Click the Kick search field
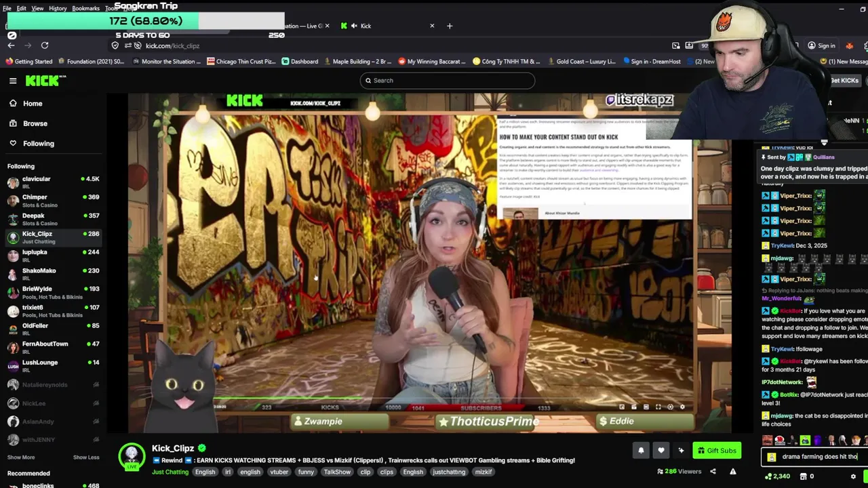The height and width of the screenshot is (488, 868). [448, 81]
